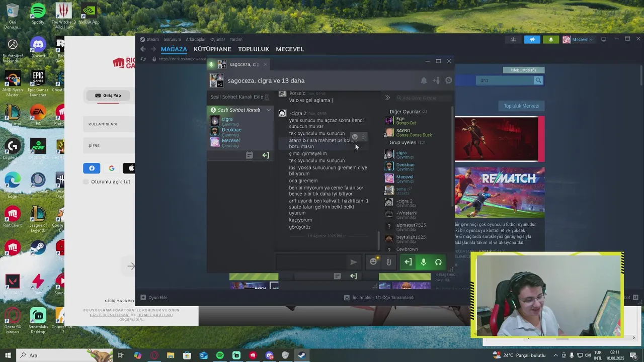Viewport: 644px width, 362px height.
Task: Attach a file with the paperclip
Action: pyautogui.click(x=388, y=262)
